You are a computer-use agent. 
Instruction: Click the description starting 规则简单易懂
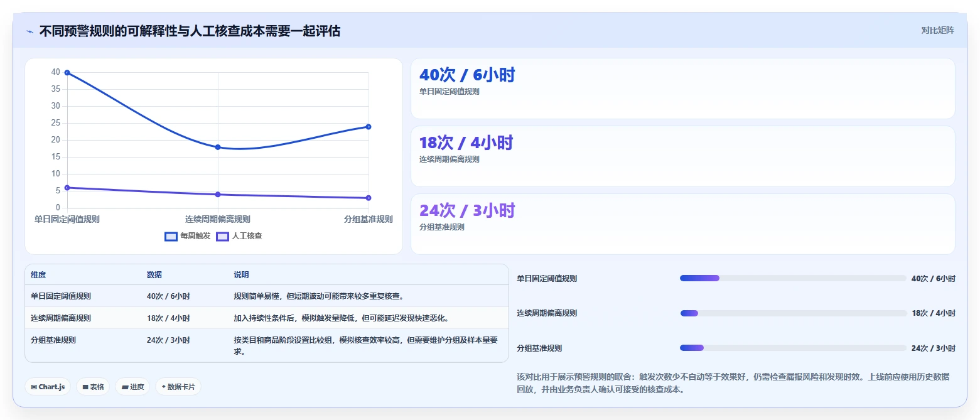pyautogui.click(x=318, y=296)
